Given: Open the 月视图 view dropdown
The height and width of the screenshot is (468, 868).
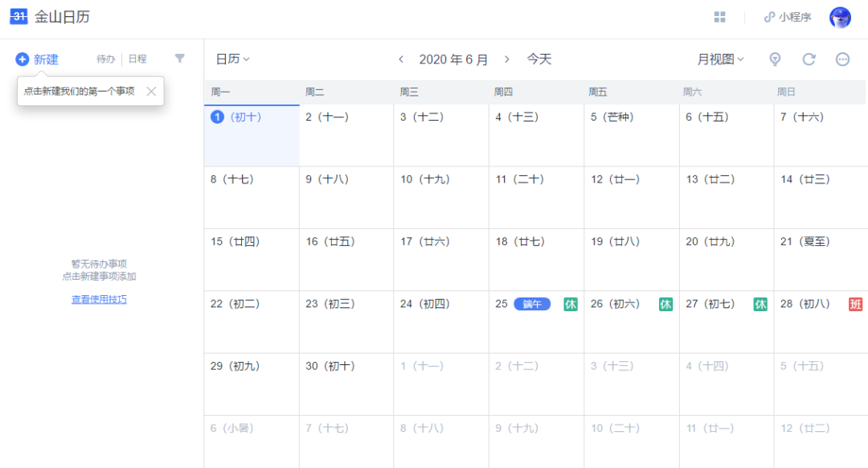Looking at the screenshot, I should point(720,60).
